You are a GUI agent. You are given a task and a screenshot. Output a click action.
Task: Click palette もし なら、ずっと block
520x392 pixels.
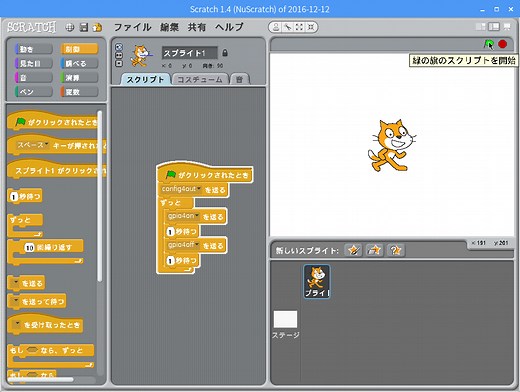coord(51,350)
